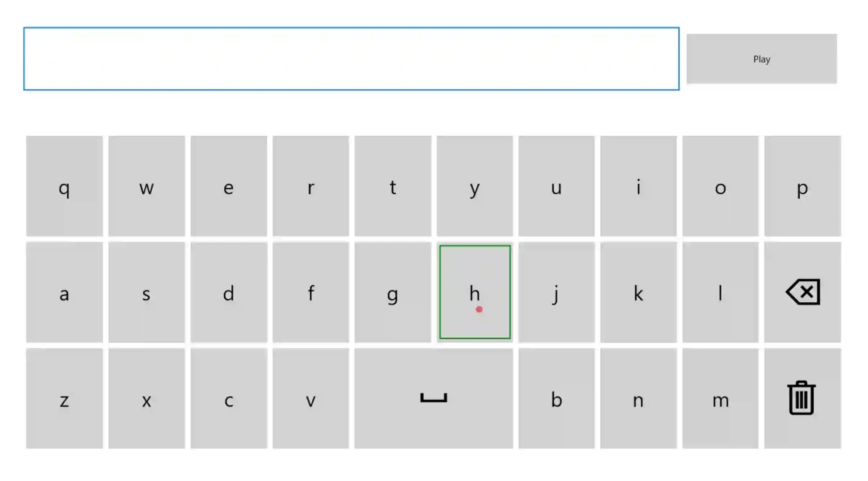Tap the k key
Image resolution: width=868 pixels, height=481 pixels.
[638, 292]
